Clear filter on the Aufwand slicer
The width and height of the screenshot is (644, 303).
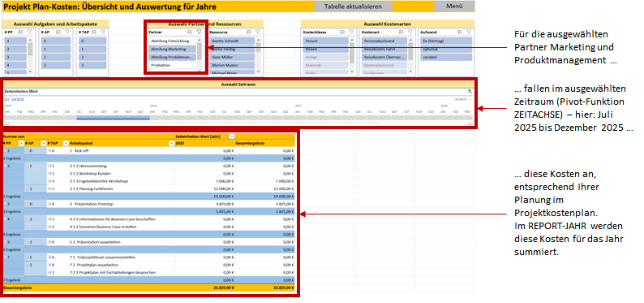tap(468, 32)
